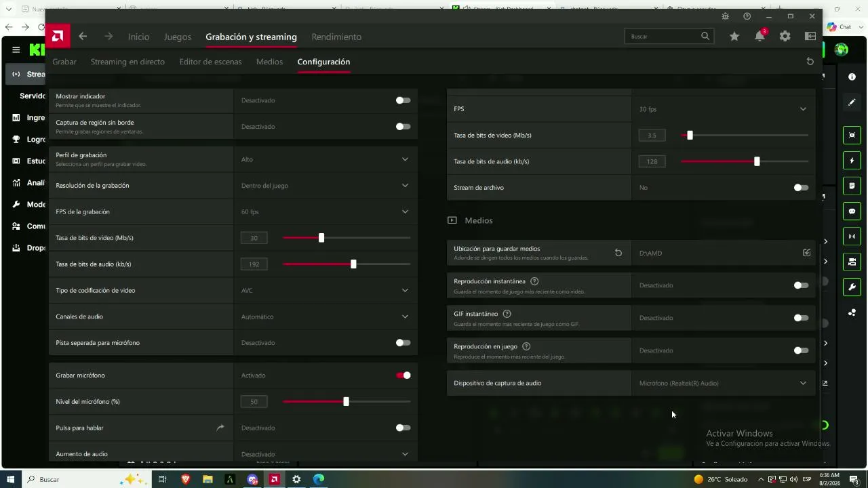Reset settings with top-right undo icon
Image resolution: width=868 pixels, height=488 pixels.
point(810,62)
